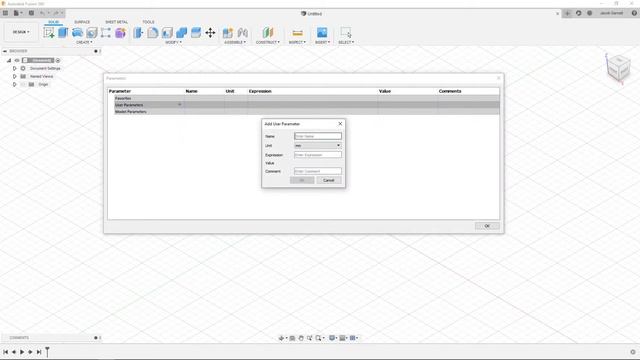Viewport: 640px width, 360px height.
Task: Click the Name input field
Action: (318, 136)
